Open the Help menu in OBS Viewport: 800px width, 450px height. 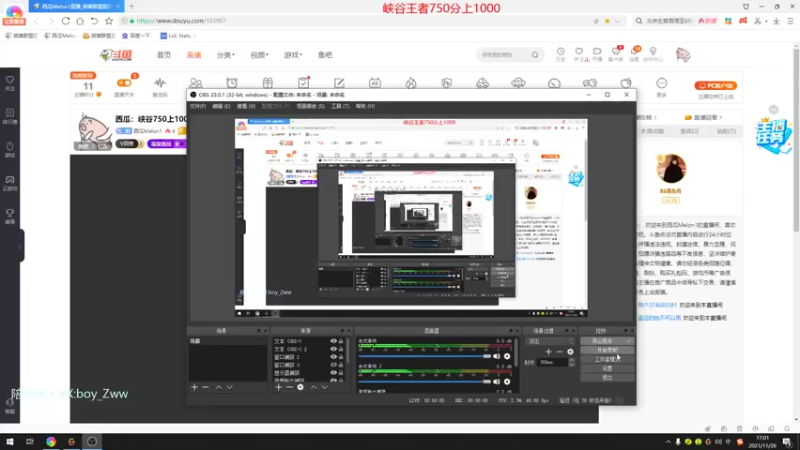click(x=365, y=106)
